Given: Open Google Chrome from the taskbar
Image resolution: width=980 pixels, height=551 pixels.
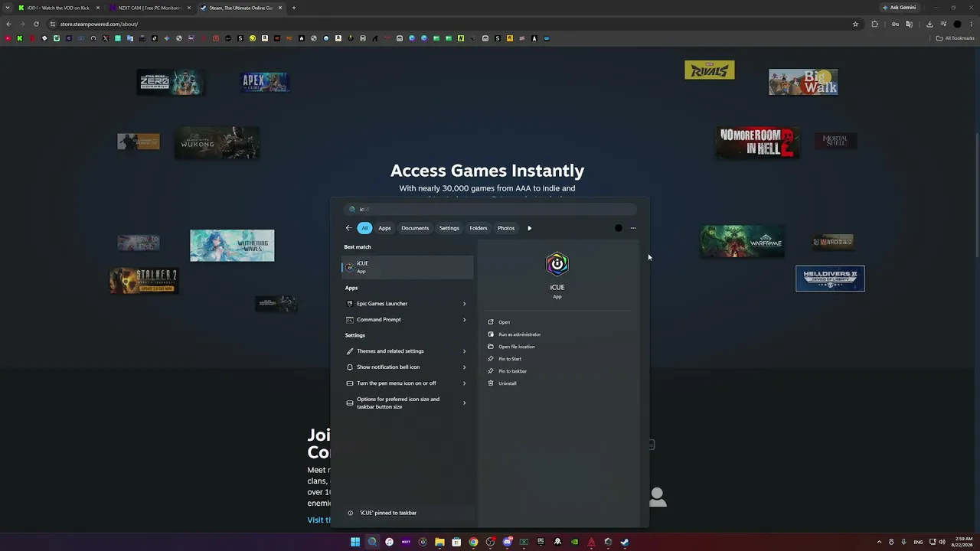Looking at the screenshot, I should point(473,542).
